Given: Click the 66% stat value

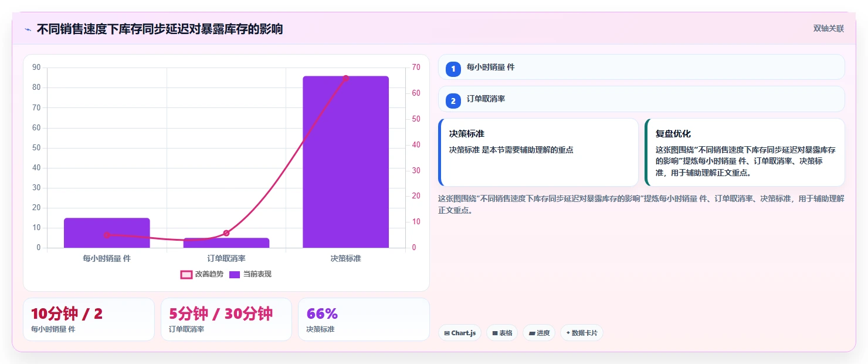Looking at the screenshot, I should pyautogui.click(x=322, y=314).
